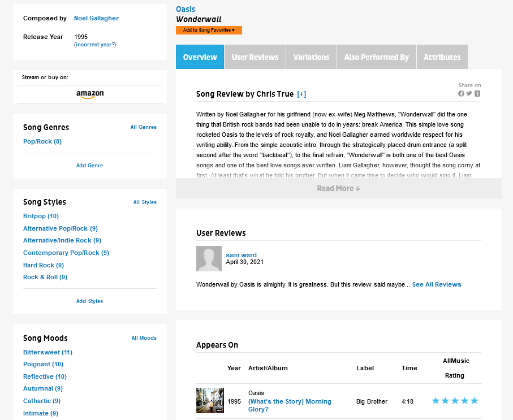
Task: Click the Noel Gallagher composer link
Action: 96,18
